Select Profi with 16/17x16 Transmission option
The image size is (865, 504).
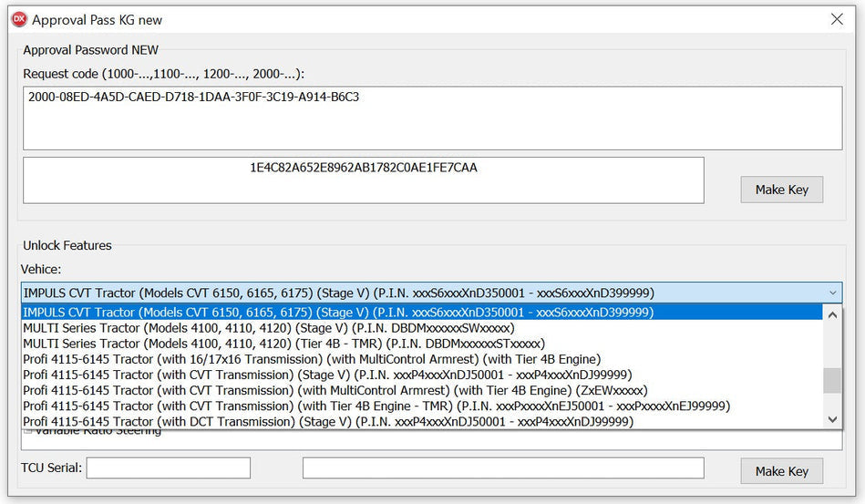point(312,359)
